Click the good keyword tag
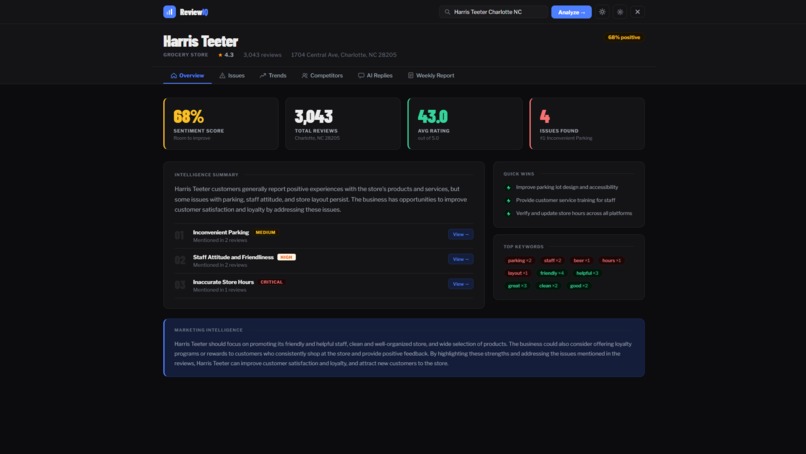The image size is (806, 454). 579,285
